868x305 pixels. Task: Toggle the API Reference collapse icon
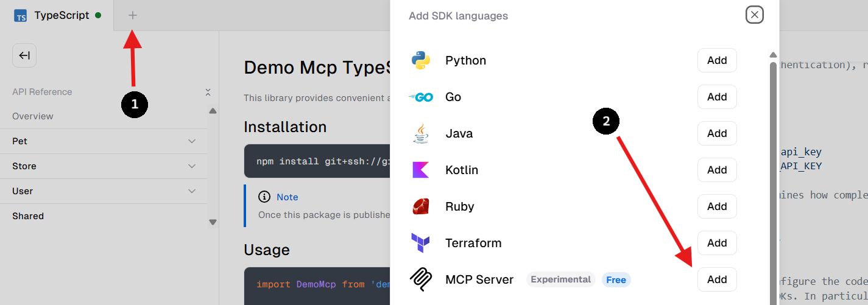point(208,92)
